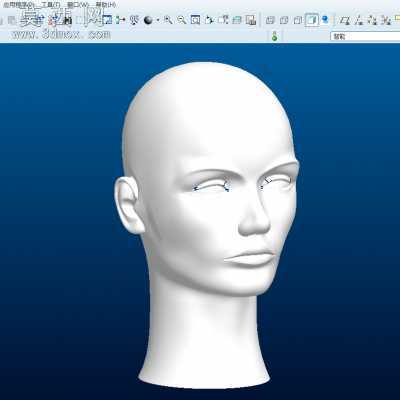Screen dimensions: 400x400
Task: Toggle coordinate system display
Action: [387, 21]
